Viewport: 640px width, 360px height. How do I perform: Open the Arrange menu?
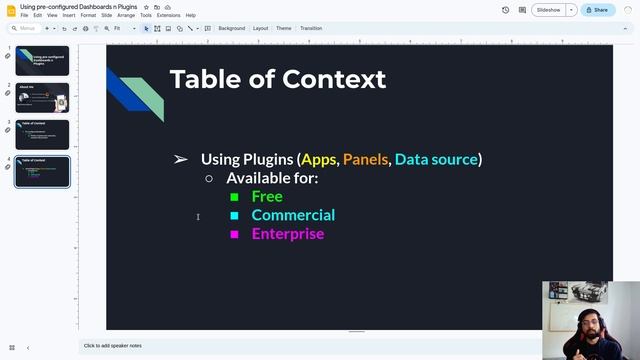pyautogui.click(x=126, y=15)
